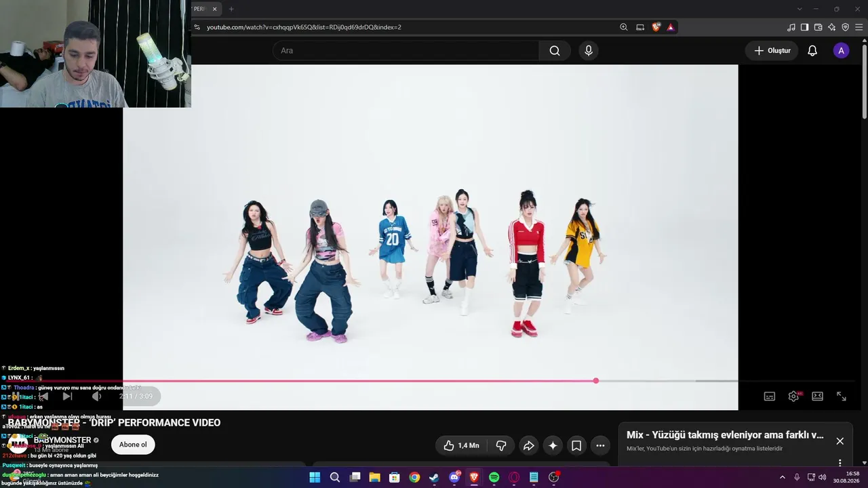Open Windows Start menu

pos(315,477)
